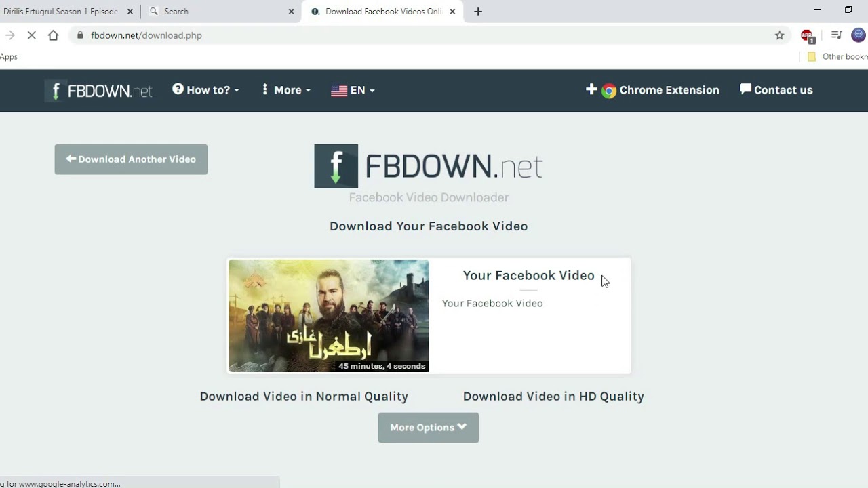
Task: Click the site lock icon in address bar
Action: 81,35
